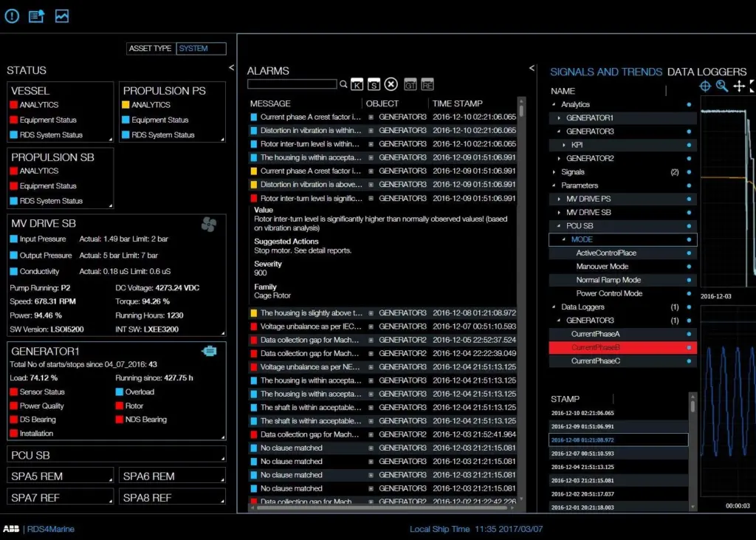Click the zoom magnifier tool above chart
This screenshot has height=540, width=756.
click(x=722, y=86)
